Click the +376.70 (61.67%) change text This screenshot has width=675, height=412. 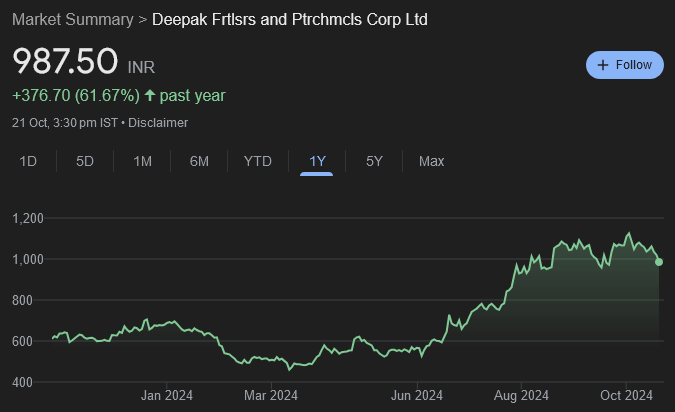(x=76, y=96)
